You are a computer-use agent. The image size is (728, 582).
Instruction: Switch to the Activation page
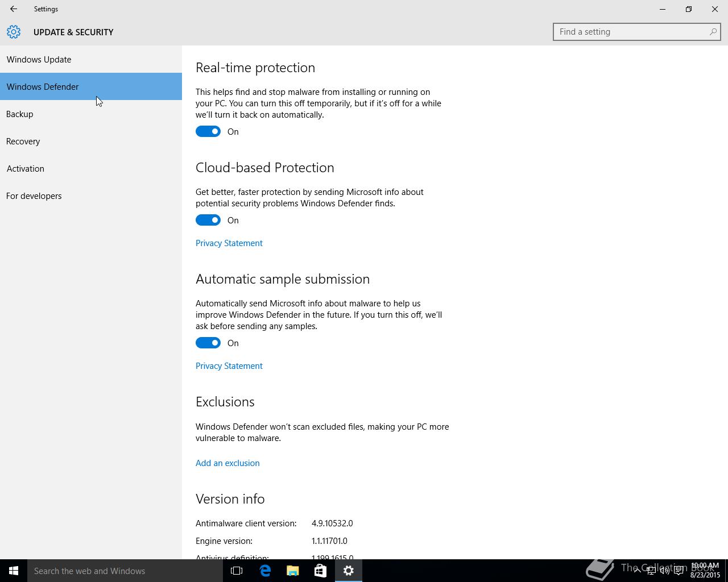click(x=91, y=168)
